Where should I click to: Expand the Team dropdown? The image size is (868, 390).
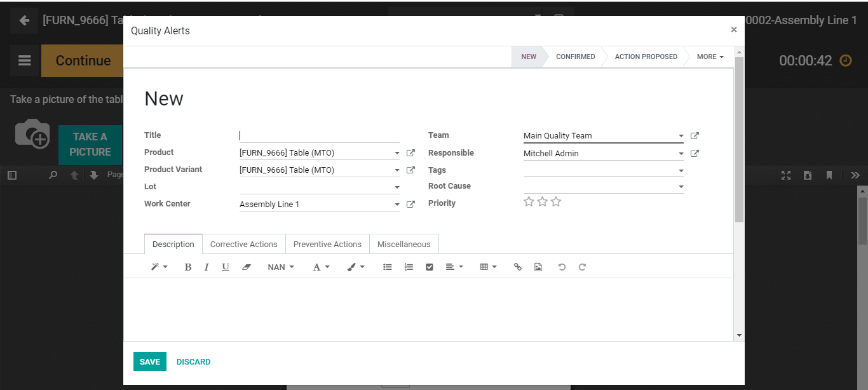(681, 137)
